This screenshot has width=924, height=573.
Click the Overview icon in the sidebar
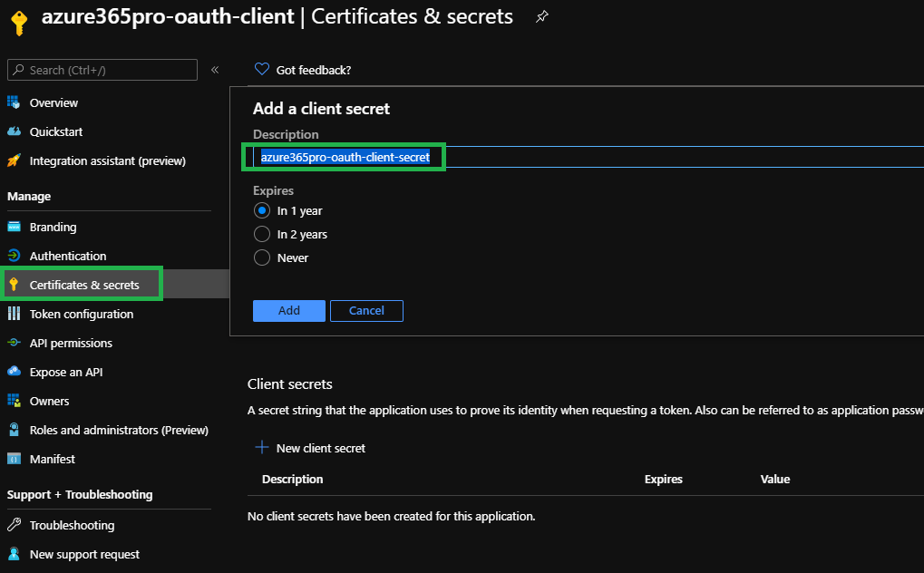tap(14, 102)
